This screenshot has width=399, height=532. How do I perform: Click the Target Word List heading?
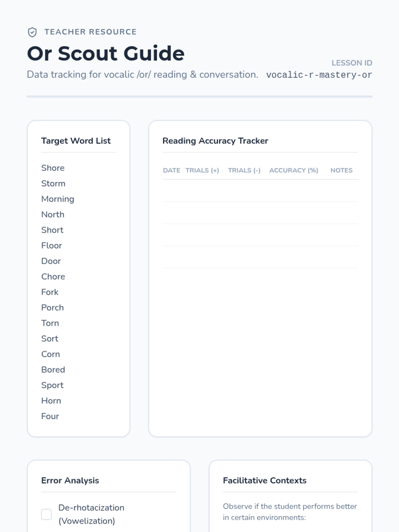coord(76,141)
